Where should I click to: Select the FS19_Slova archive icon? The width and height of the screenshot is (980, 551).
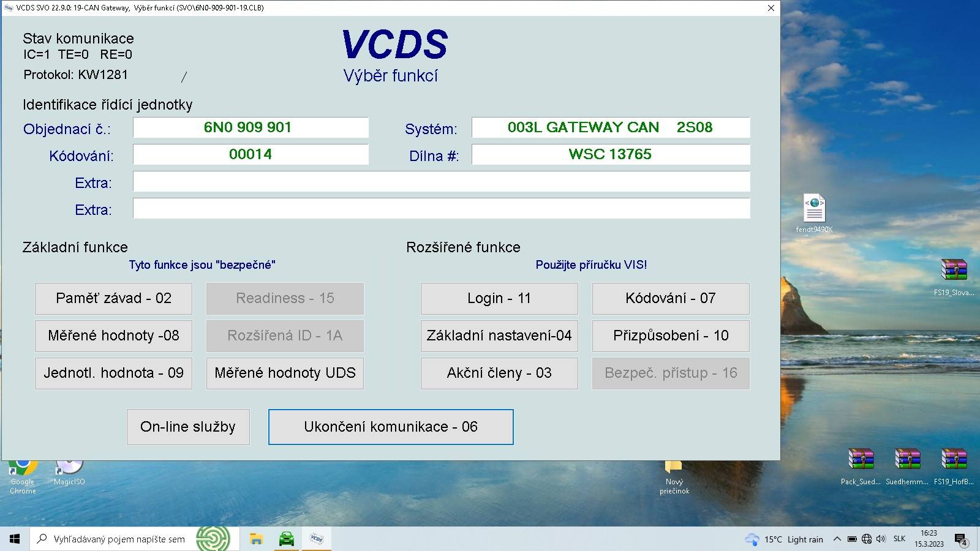point(954,276)
